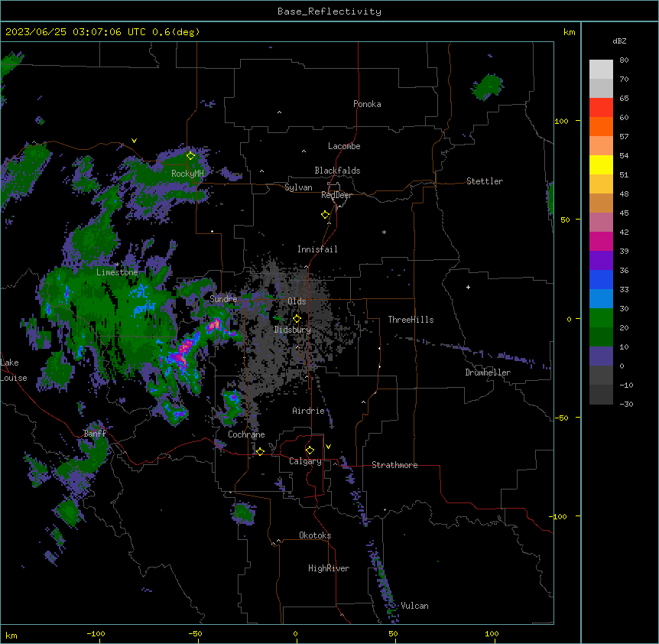Click the HighRiver city label
Screen dimensions: 659x644
329,569
